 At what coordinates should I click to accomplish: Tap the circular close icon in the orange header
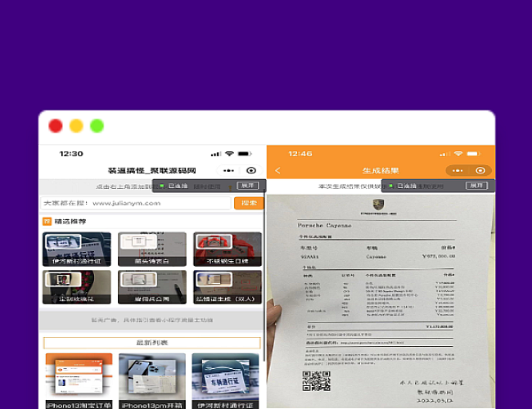(480, 171)
